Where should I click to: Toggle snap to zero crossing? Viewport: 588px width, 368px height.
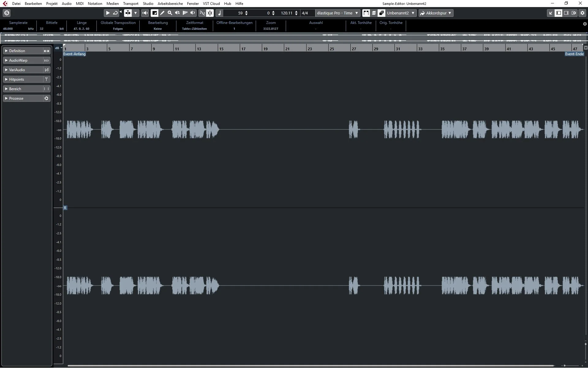pyautogui.click(x=210, y=13)
